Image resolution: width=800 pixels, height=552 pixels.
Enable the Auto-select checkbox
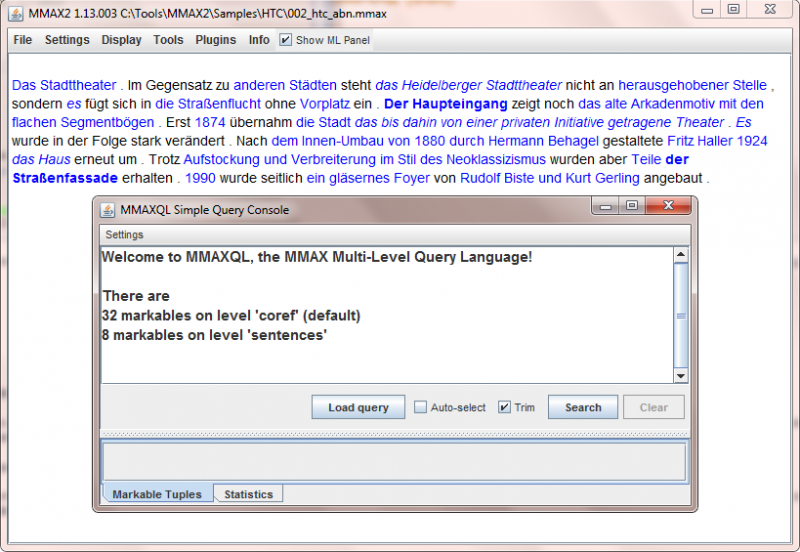(x=421, y=408)
